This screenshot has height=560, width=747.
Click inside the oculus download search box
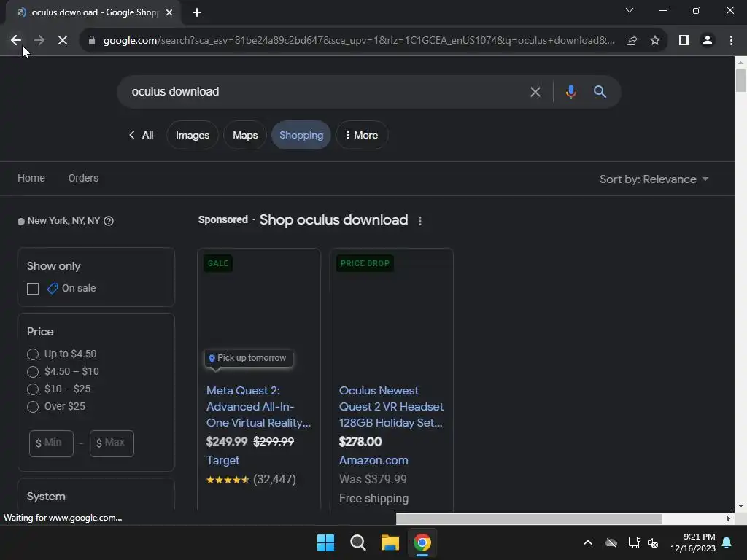pyautogui.click(x=324, y=92)
